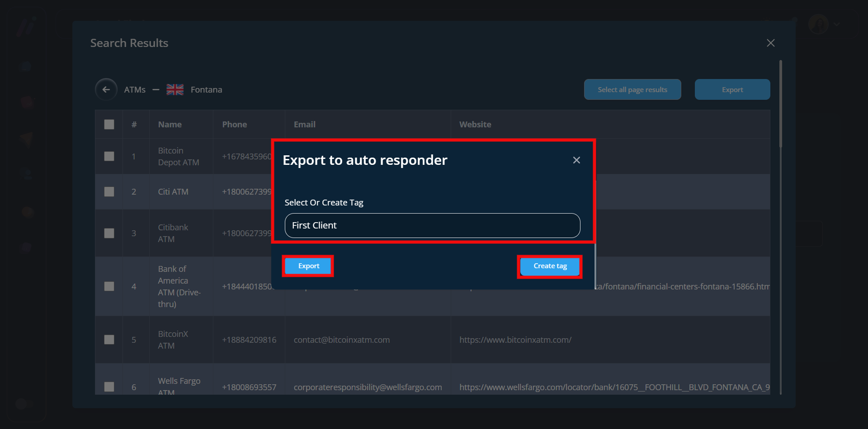This screenshot has height=429, width=868.
Task: Toggle the select-all checkbox in table header
Action: pyautogui.click(x=109, y=124)
